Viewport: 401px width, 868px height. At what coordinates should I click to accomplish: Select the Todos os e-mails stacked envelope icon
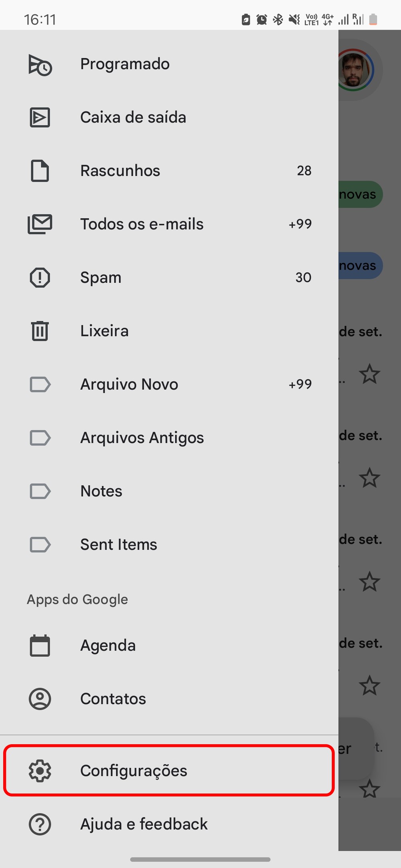coord(40,224)
